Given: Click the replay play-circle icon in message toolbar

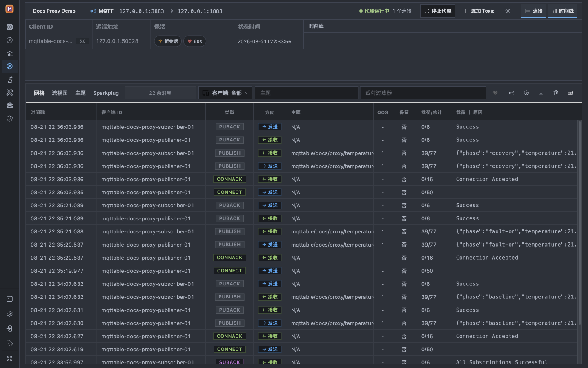Looking at the screenshot, I should point(526,93).
